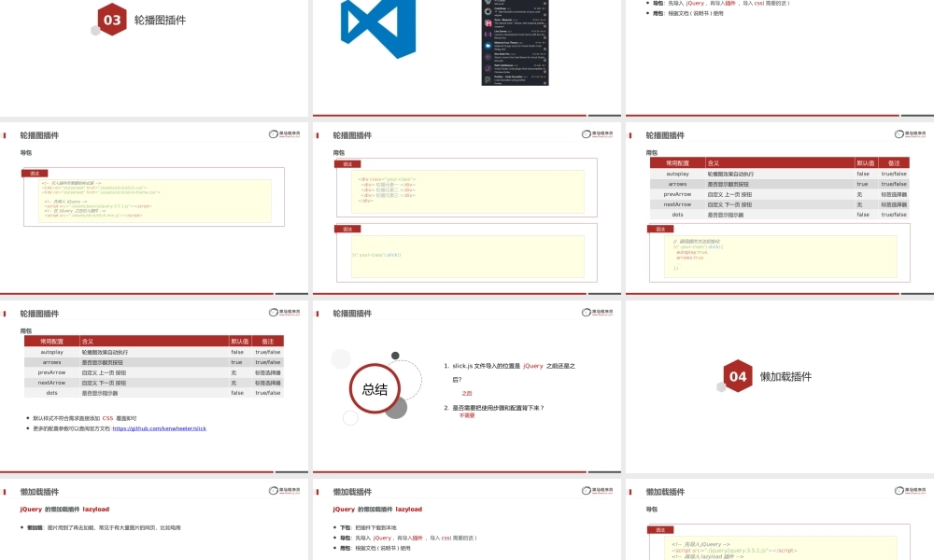Click the hexagonal "04" icon beside 懒加载插件

pyautogui.click(x=737, y=376)
